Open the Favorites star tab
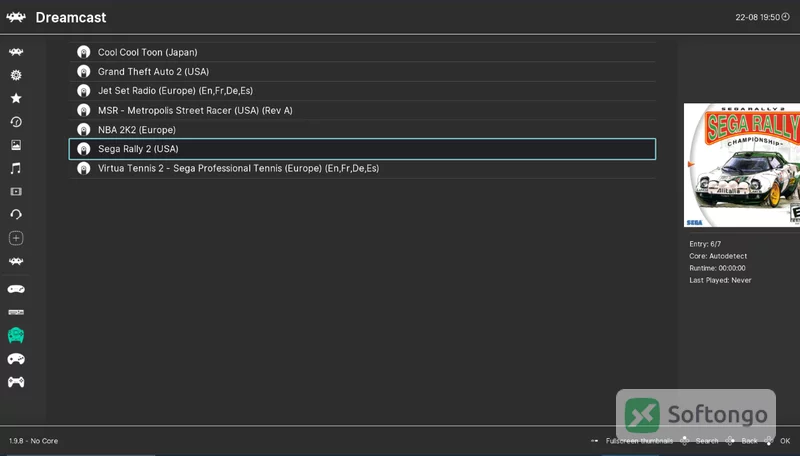The image size is (800, 456). 16,98
